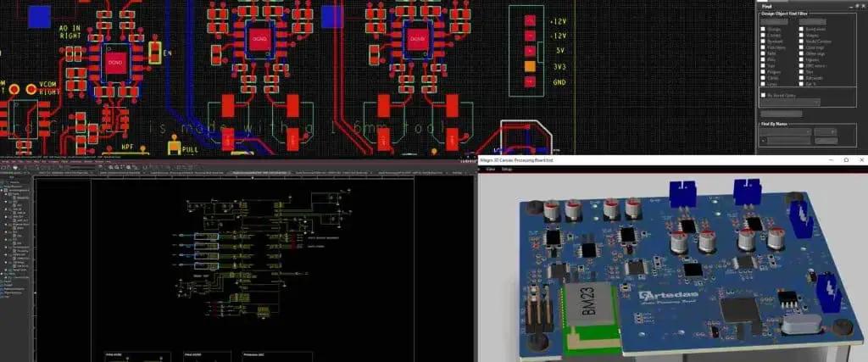Click the All Off button in Find filter
Screen dimensions: 868x362
812,20
